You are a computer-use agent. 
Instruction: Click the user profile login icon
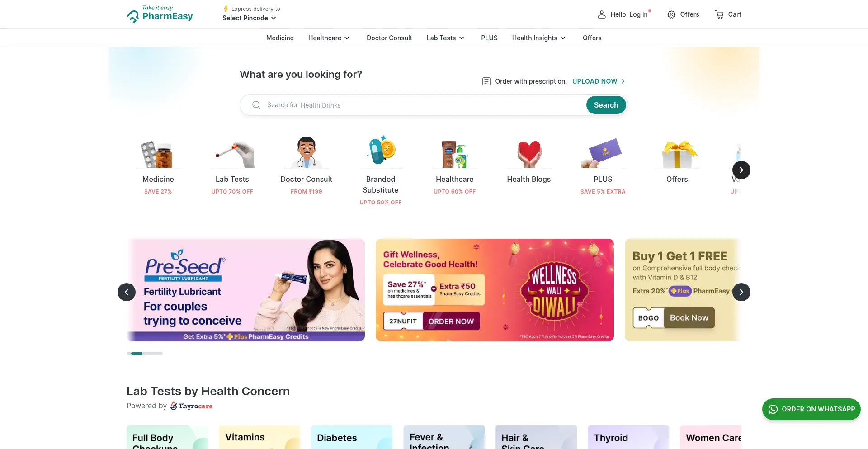point(601,14)
